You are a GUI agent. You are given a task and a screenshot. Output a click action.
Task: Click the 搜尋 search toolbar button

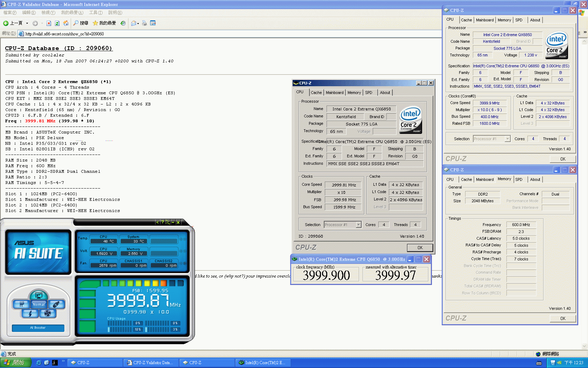tap(81, 23)
